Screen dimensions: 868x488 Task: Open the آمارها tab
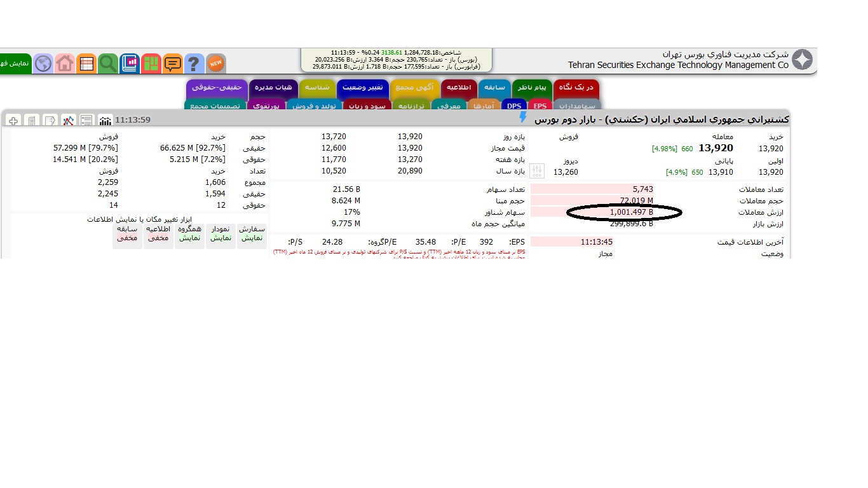pyautogui.click(x=484, y=105)
